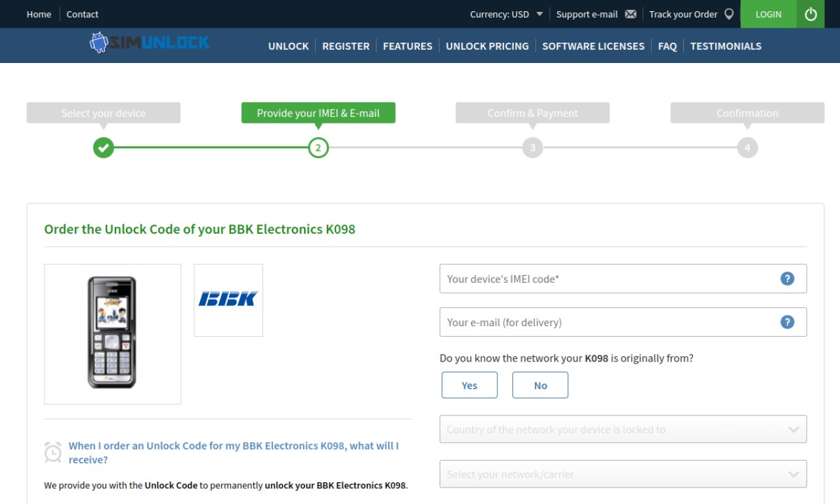Click the green LOGIN button
Viewport: 840px width, 504px height.
[x=768, y=14]
